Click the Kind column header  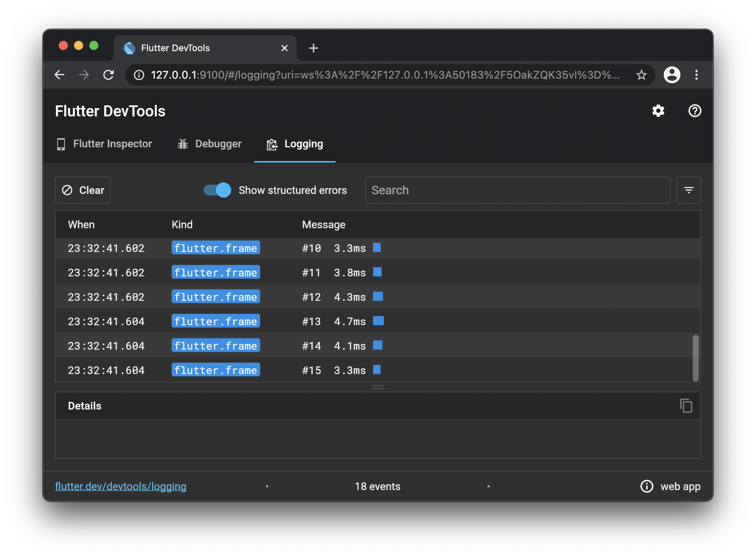tap(182, 224)
